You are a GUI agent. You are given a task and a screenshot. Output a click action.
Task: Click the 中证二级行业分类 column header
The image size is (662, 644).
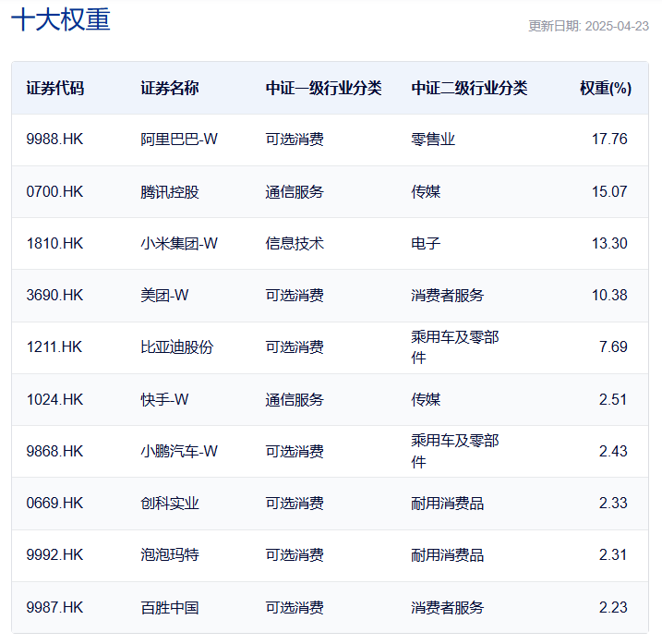pos(469,89)
